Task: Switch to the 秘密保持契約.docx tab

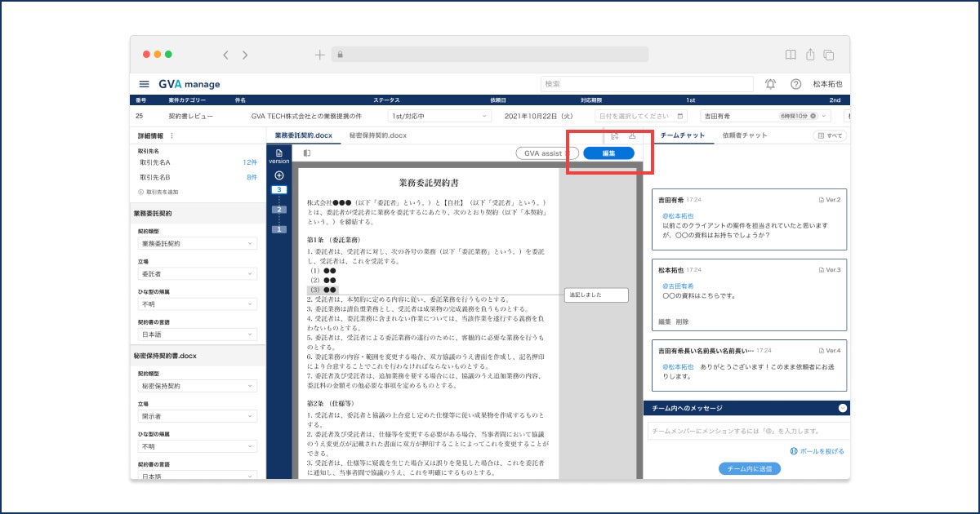Action: coord(377,135)
